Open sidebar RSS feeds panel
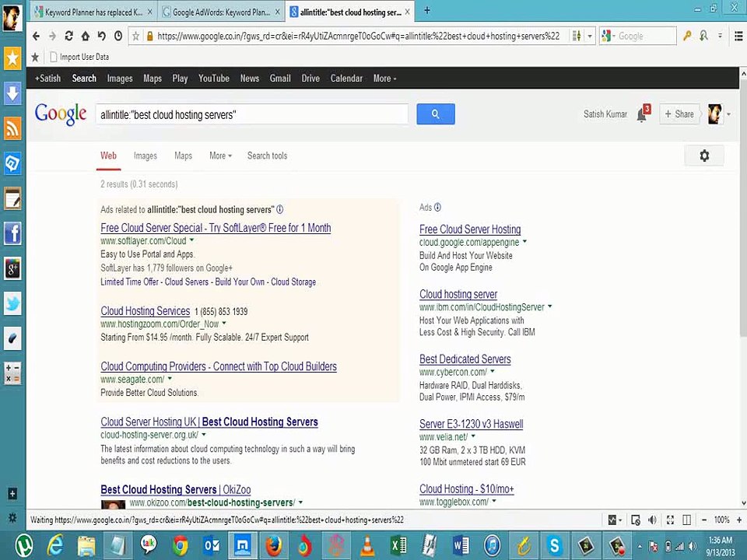 tap(12, 128)
